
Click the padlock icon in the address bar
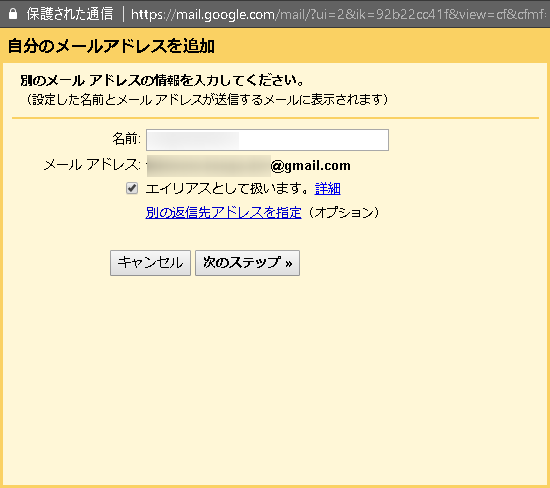(x=13, y=14)
